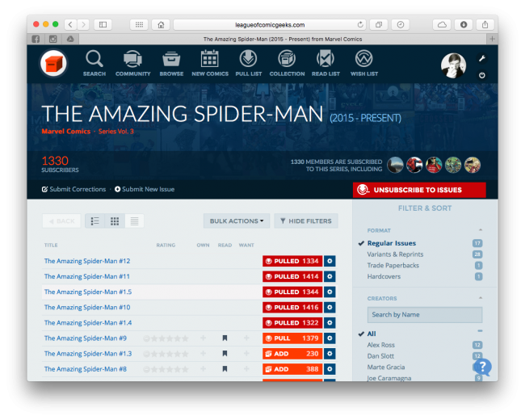Click the wrench settings icon
525x420 pixels.
pos(482,59)
